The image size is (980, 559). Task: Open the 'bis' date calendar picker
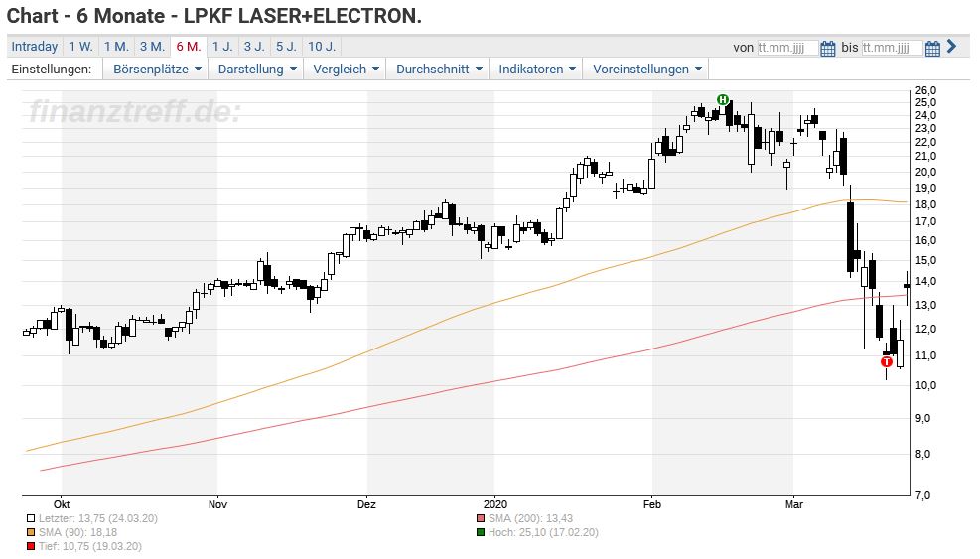[x=932, y=48]
